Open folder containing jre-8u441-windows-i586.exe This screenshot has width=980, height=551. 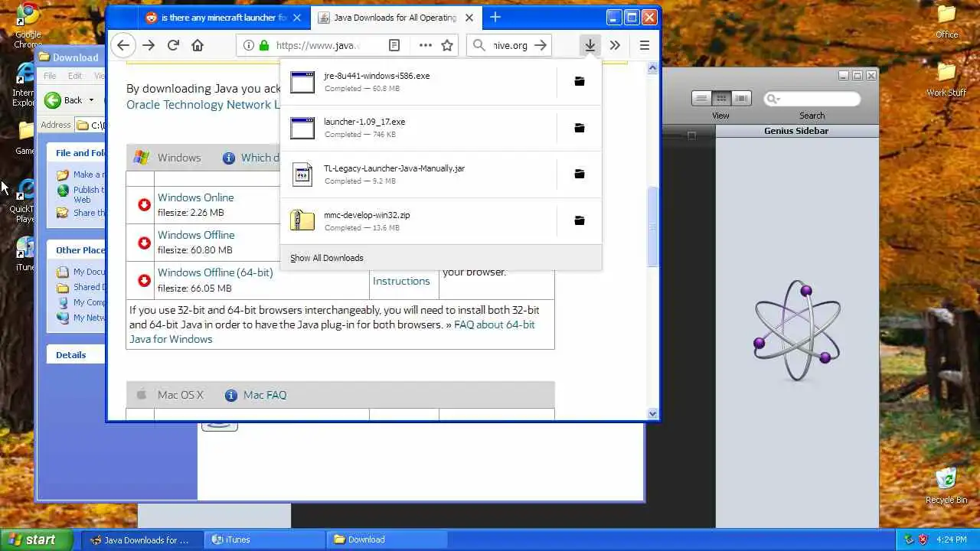(x=580, y=81)
